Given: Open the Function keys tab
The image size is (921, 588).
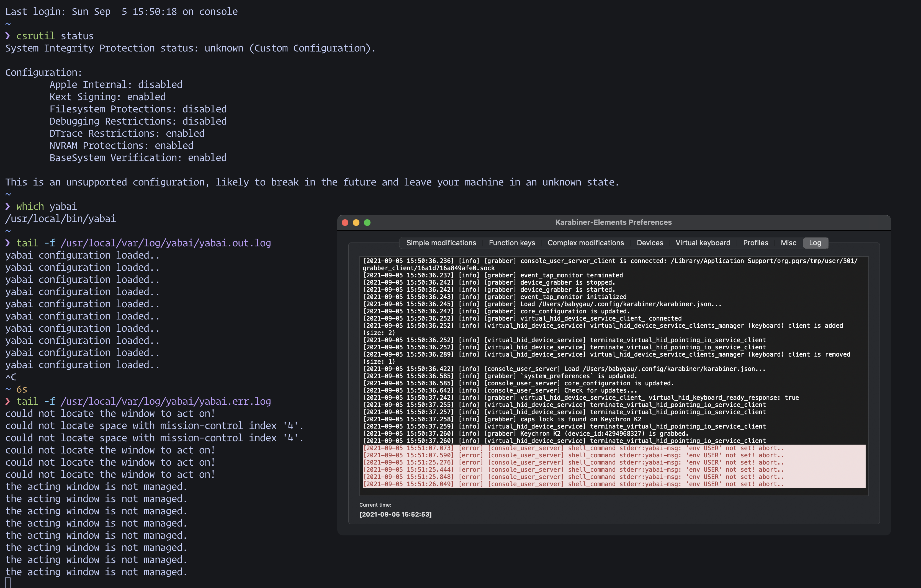Looking at the screenshot, I should pyautogui.click(x=512, y=243).
